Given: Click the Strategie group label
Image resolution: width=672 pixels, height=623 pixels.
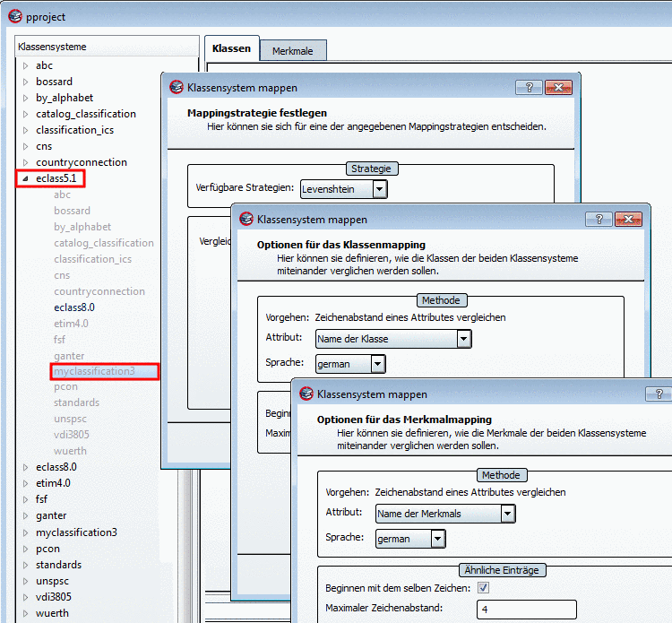Looking at the screenshot, I should (x=372, y=169).
